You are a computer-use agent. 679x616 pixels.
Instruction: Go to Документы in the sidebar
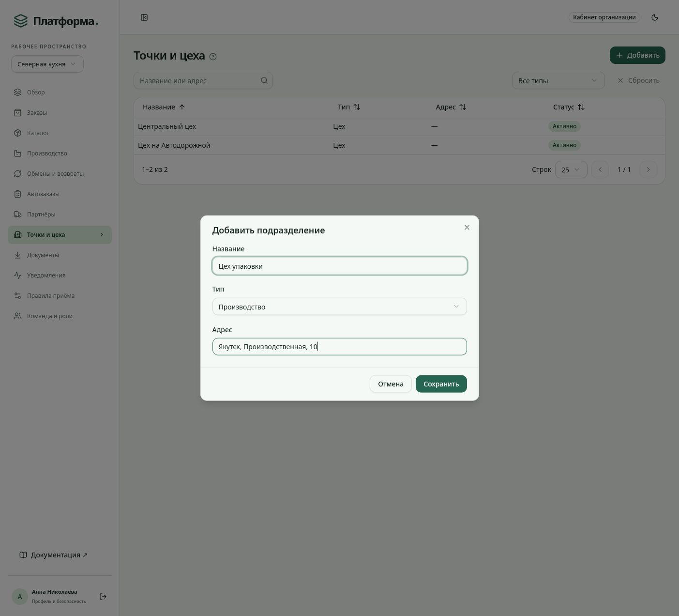(60, 255)
